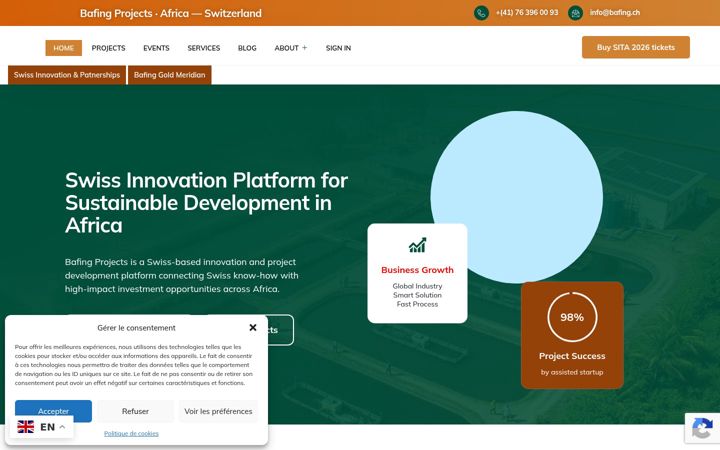Call the +(41) 76 396 00 93 number

(x=527, y=12)
